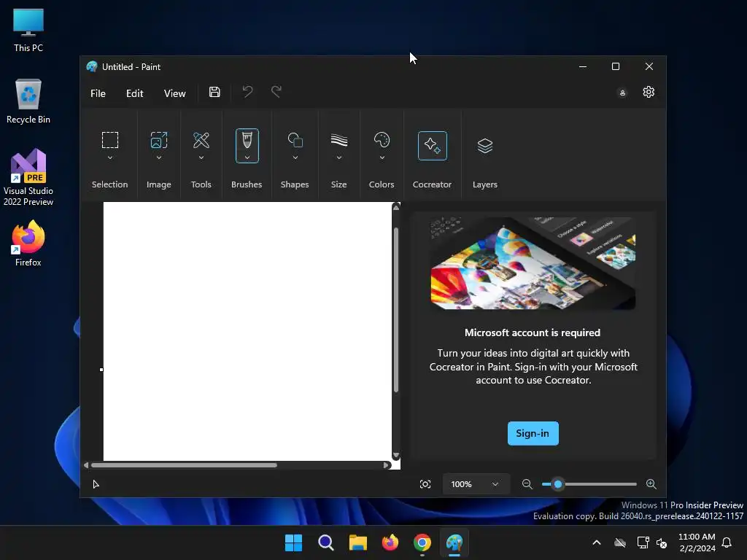Open the View menu

coord(174,93)
